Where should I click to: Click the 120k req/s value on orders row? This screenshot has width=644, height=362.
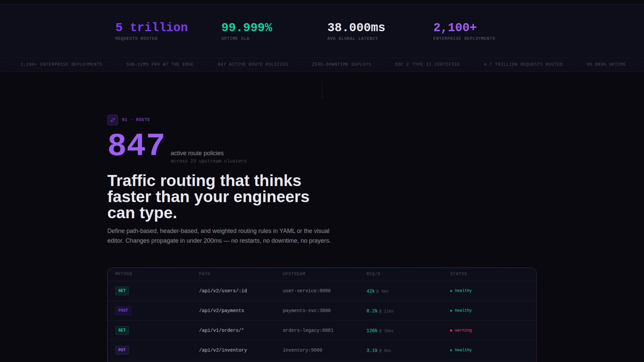pos(372,330)
